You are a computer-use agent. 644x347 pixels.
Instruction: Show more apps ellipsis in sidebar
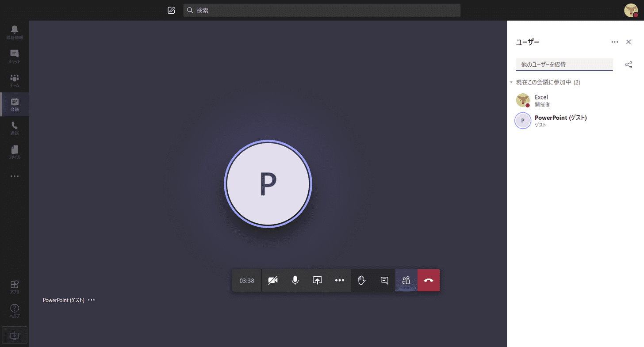coord(15,176)
